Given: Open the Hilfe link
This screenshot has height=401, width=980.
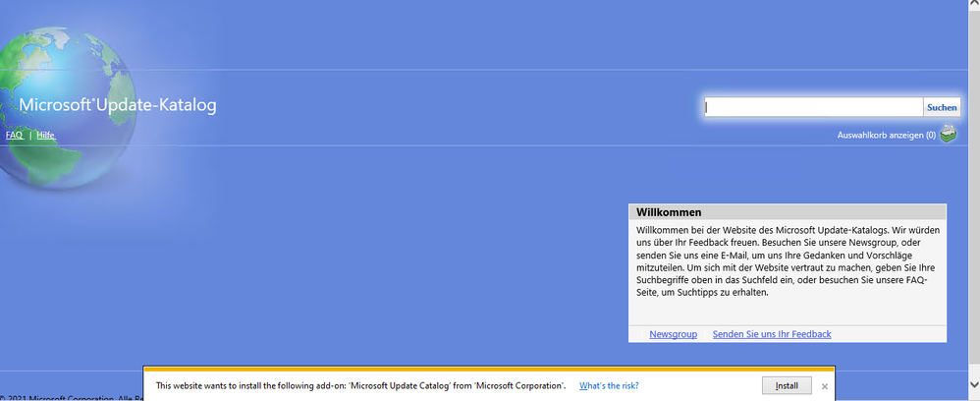Looking at the screenshot, I should click(45, 135).
